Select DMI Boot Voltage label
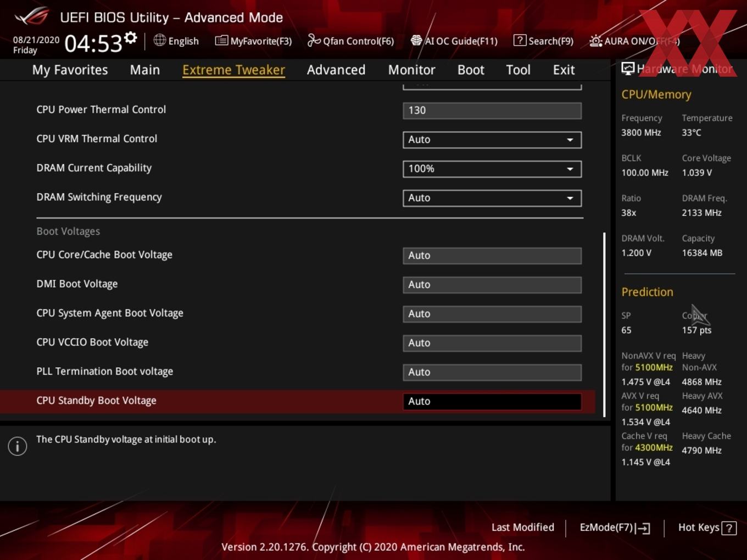 pyautogui.click(x=77, y=284)
